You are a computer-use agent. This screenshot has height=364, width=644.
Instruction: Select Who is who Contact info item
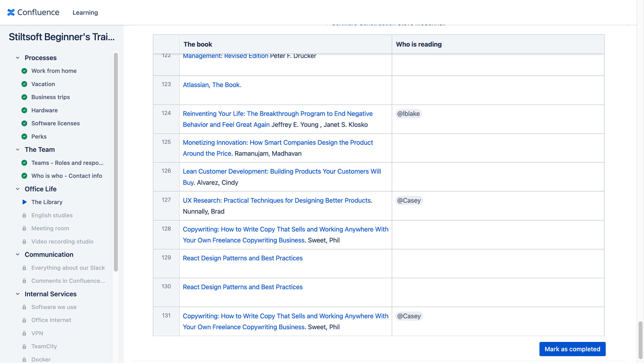click(66, 176)
